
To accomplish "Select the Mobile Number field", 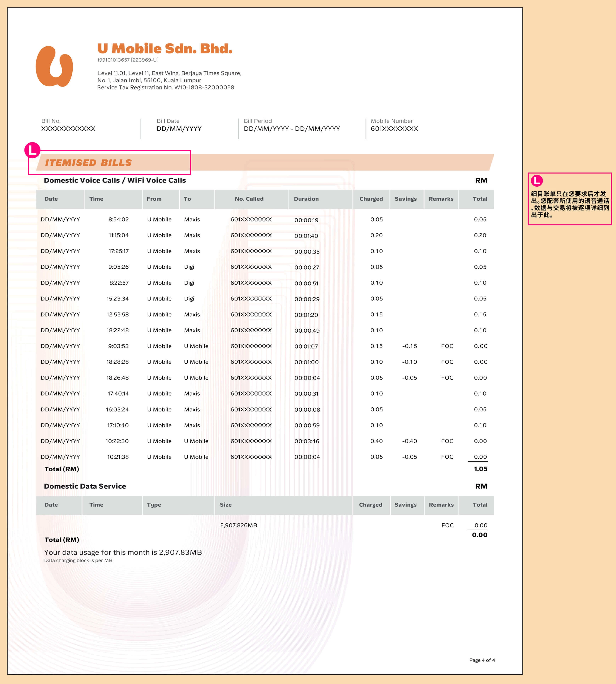I will pyautogui.click(x=394, y=129).
